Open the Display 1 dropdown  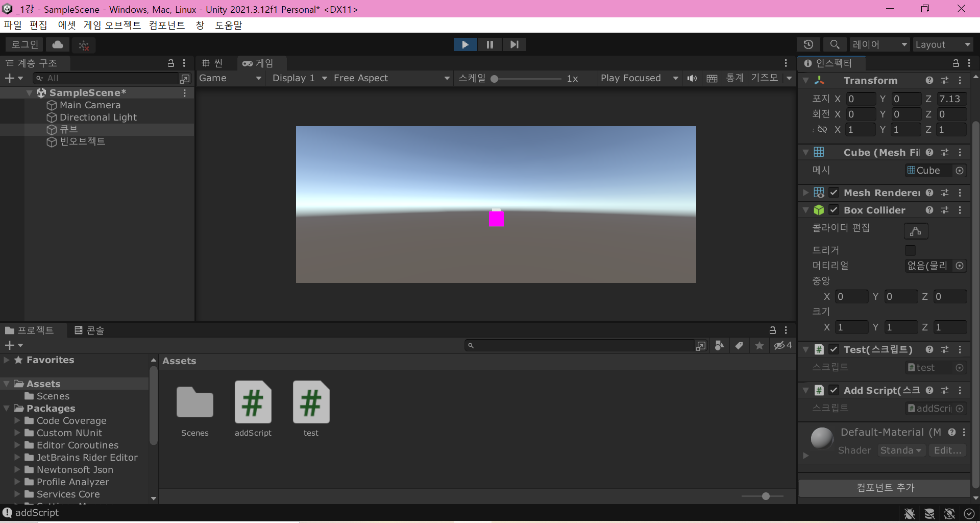300,78
